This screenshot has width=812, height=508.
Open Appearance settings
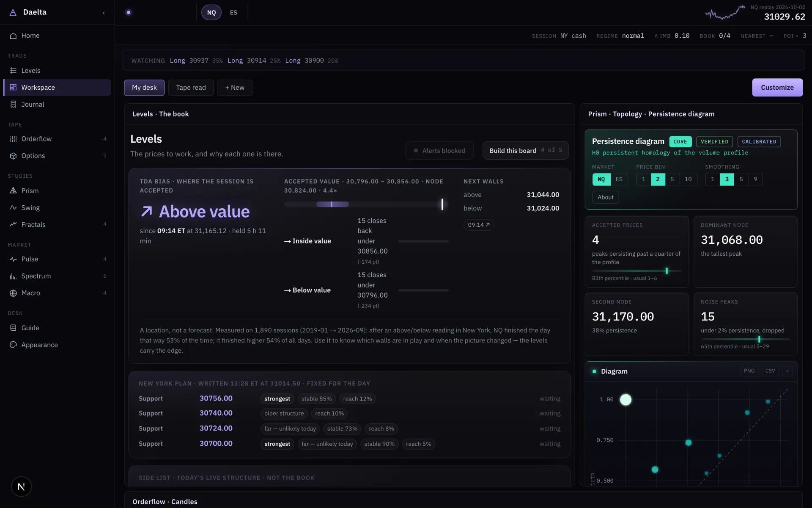57,345
